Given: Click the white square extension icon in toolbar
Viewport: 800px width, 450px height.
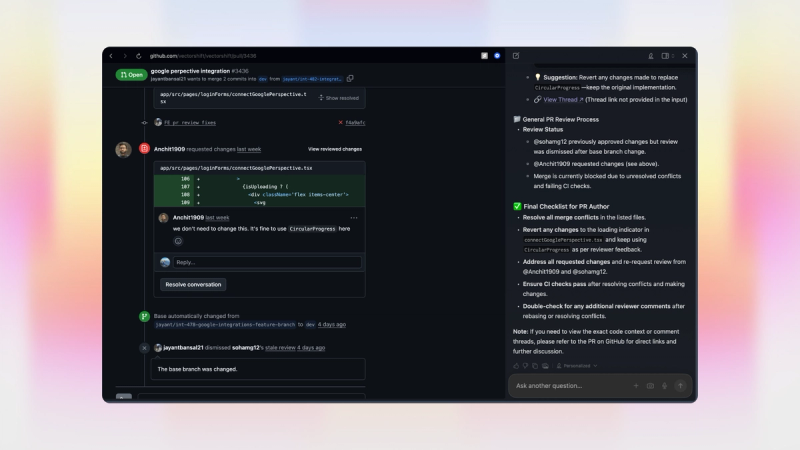Looking at the screenshot, I should [x=484, y=56].
